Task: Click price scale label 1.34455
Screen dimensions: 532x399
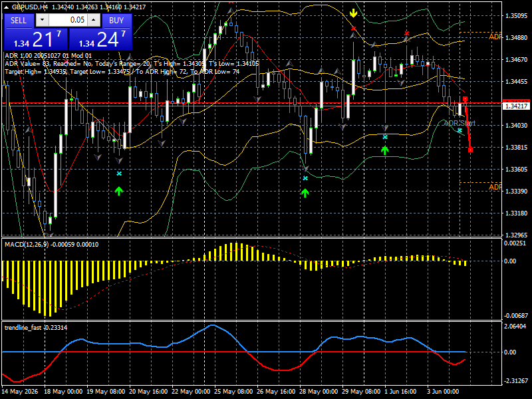Action: click(x=516, y=81)
